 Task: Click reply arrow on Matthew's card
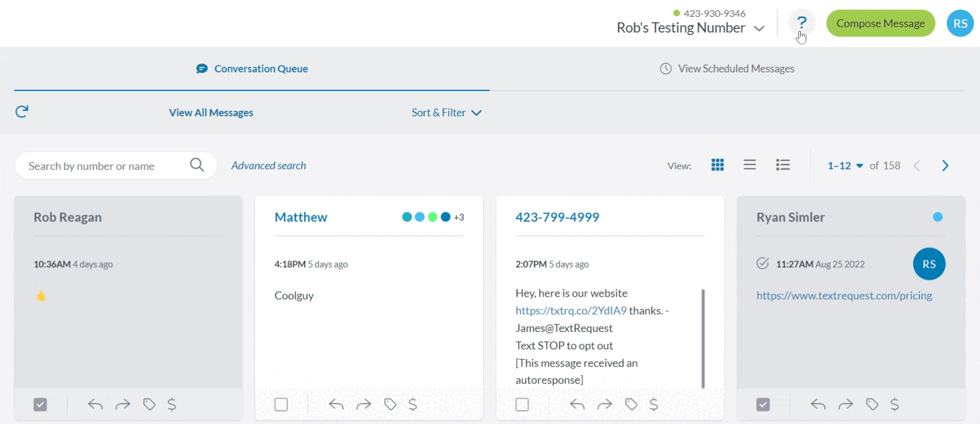pyautogui.click(x=337, y=405)
